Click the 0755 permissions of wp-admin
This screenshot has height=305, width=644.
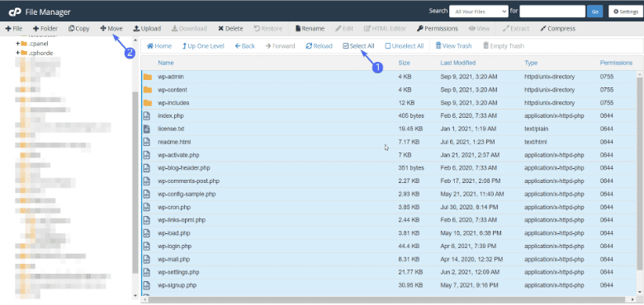pos(607,77)
